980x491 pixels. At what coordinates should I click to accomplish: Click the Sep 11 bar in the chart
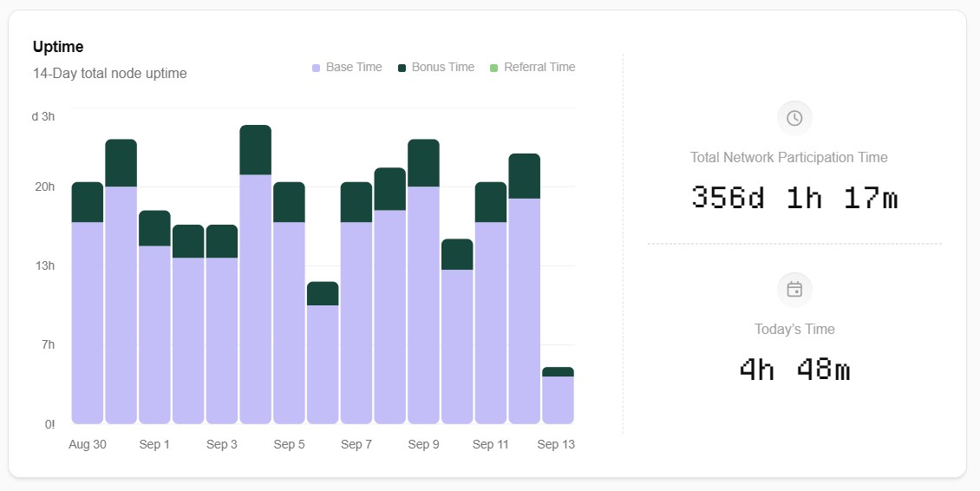pyautogui.click(x=491, y=303)
